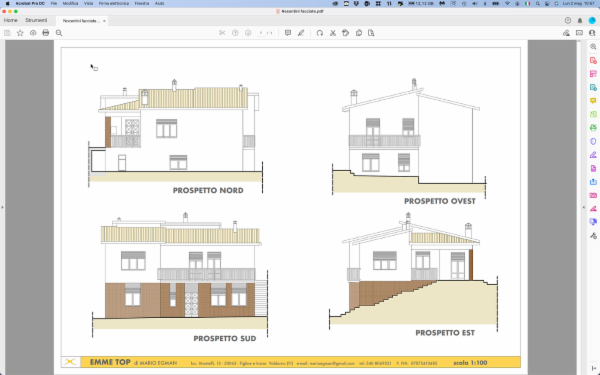Open the Aiuto menu

[x=160, y=3]
